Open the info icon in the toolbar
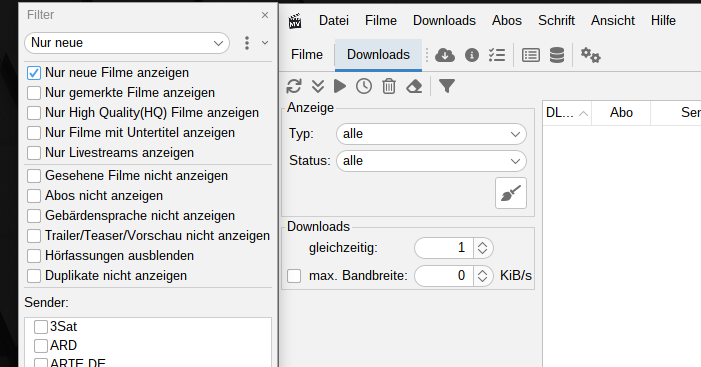This screenshot has width=701, height=367. [472, 55]
